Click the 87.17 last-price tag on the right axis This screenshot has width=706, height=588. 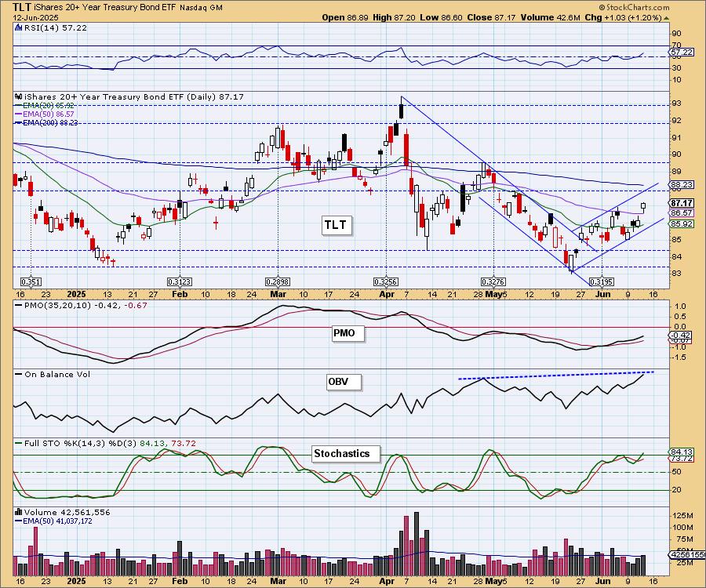click(x=681, y=203)
